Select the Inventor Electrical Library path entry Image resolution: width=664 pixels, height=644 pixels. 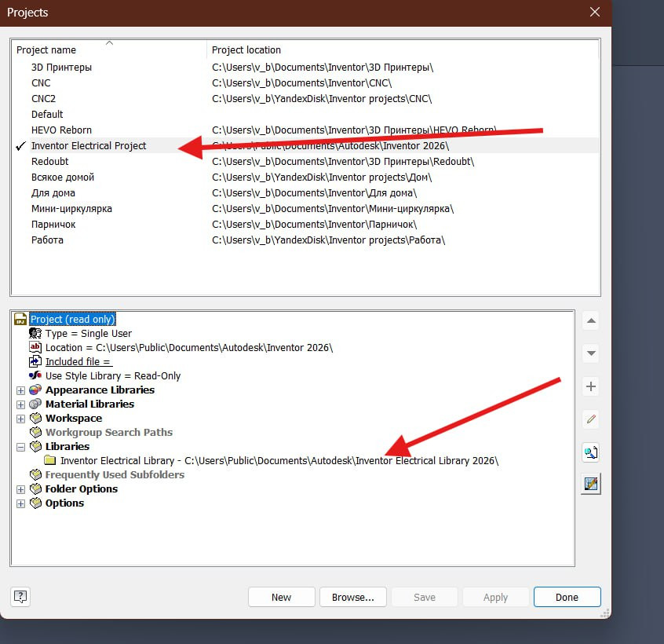279,460
